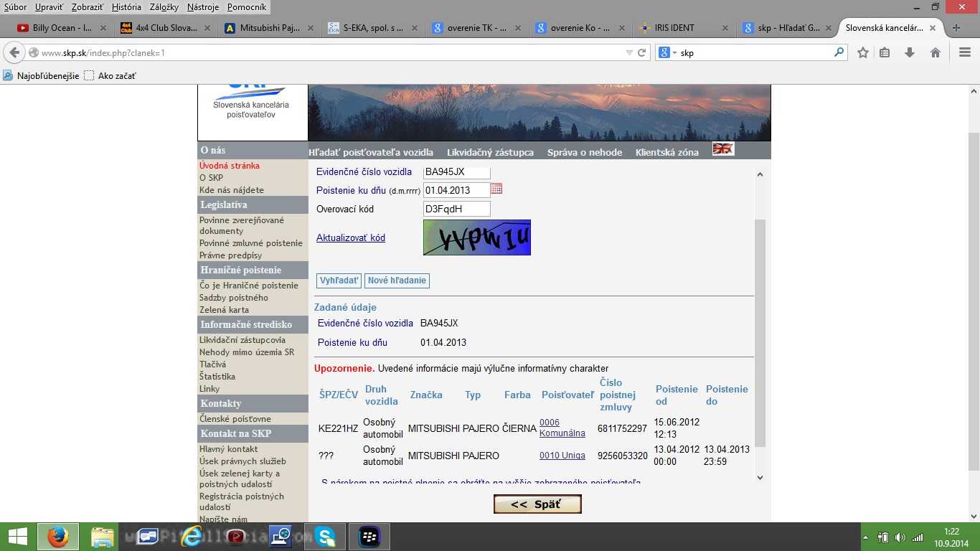Click the Nové hľadanie button
The width and height of the screenshot is (980, 551).
coord(397,281)
